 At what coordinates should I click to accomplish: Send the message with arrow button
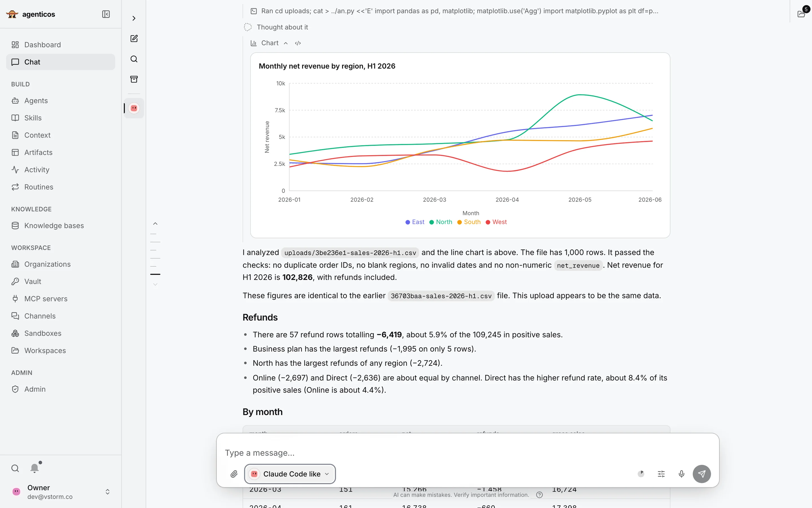click(701, 474)
